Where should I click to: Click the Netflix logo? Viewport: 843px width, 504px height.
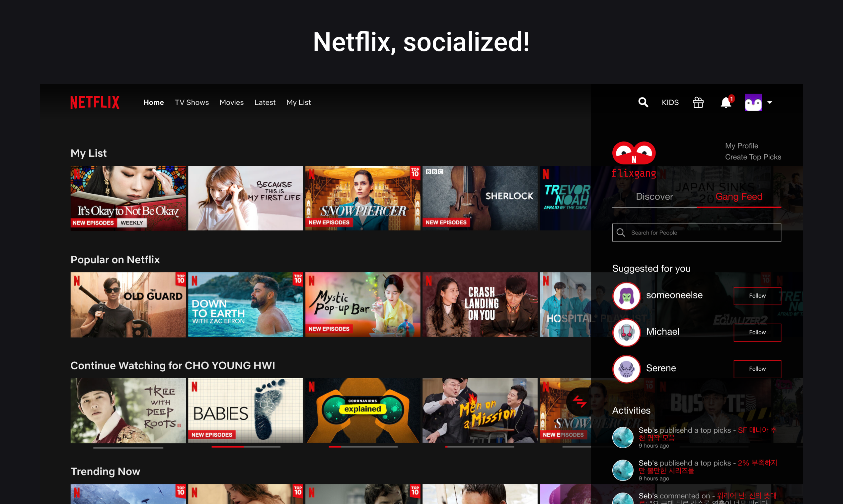click(95, 102)
